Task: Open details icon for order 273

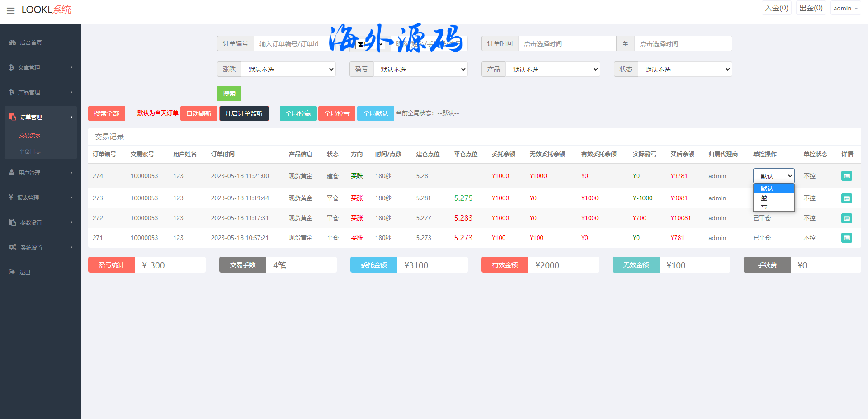Action: pyautogui.click(x=846, y=198)
